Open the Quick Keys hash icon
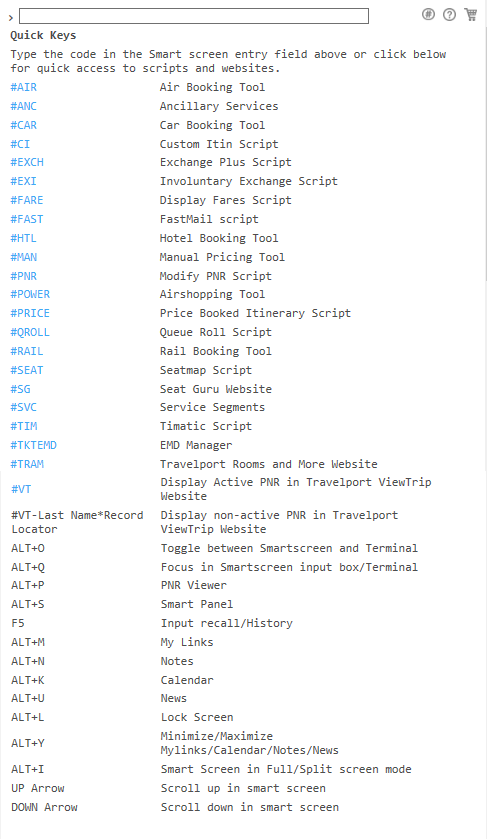Screen dimensions: 488x839 (428, 14)
